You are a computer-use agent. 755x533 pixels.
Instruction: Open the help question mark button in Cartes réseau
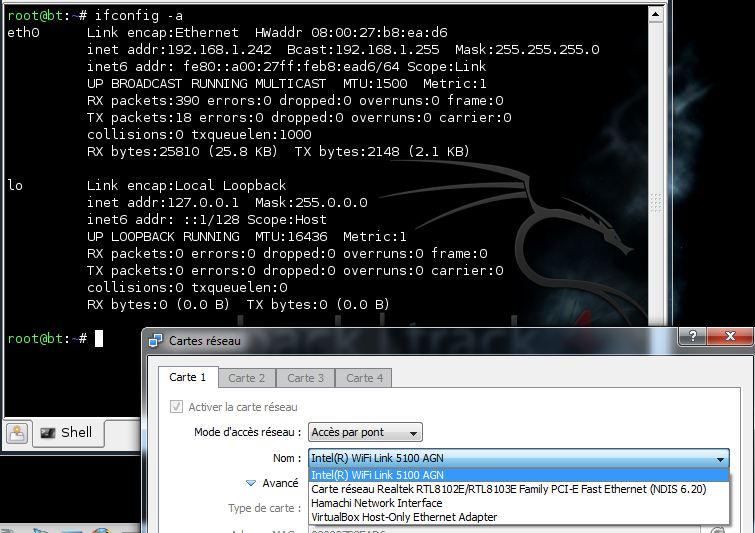[692, 336]
